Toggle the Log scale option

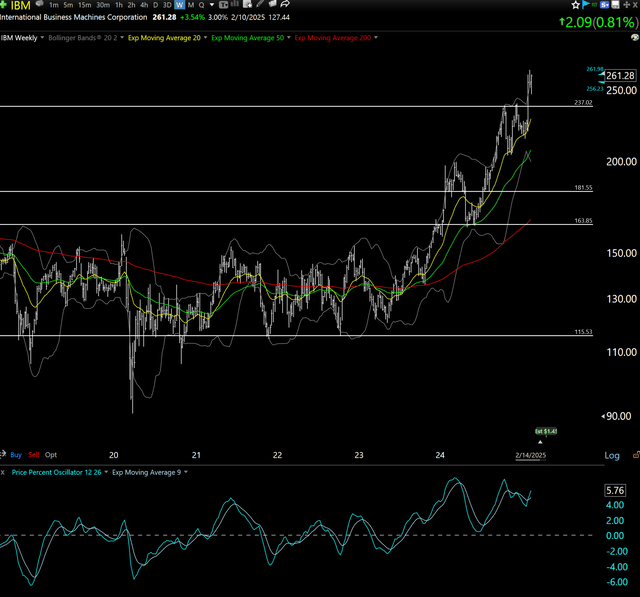tap(612, 455)
